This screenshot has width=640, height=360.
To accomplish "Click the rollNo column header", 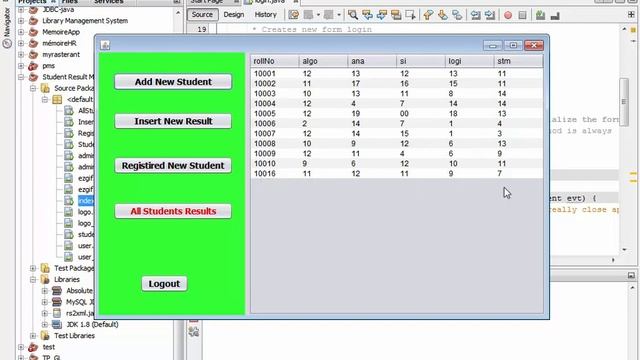I will [x=275, y=61].
